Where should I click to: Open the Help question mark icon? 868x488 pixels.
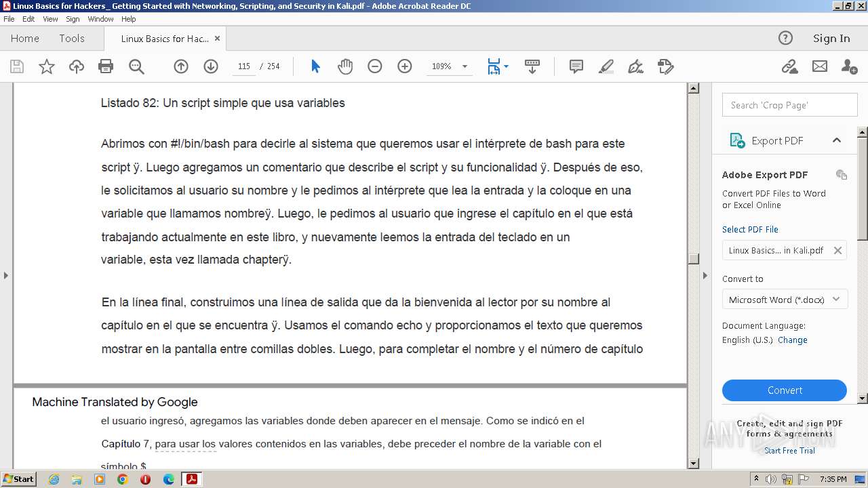tap(785, 38)
